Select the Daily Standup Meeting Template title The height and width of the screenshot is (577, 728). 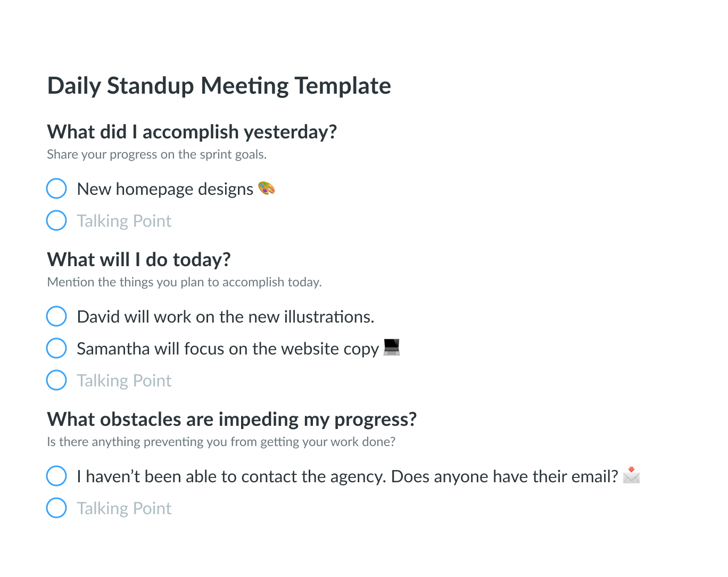pyautogui.click(x=219, y=86)
